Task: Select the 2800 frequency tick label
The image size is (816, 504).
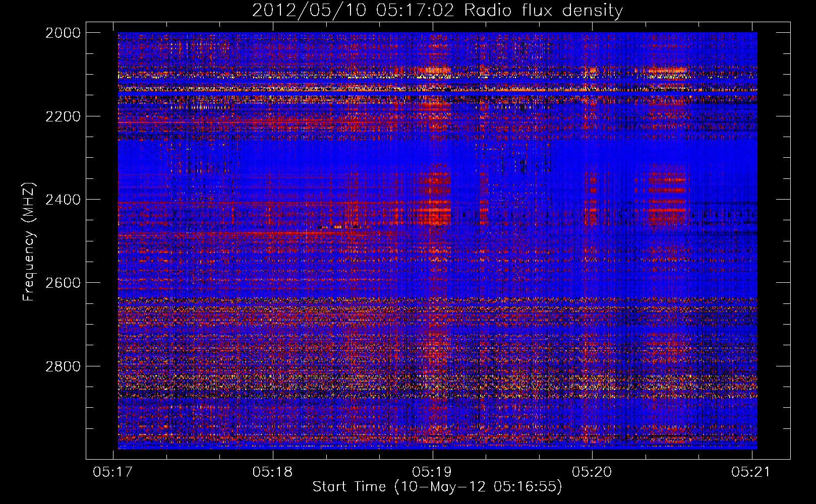Action: pos(63,366)
